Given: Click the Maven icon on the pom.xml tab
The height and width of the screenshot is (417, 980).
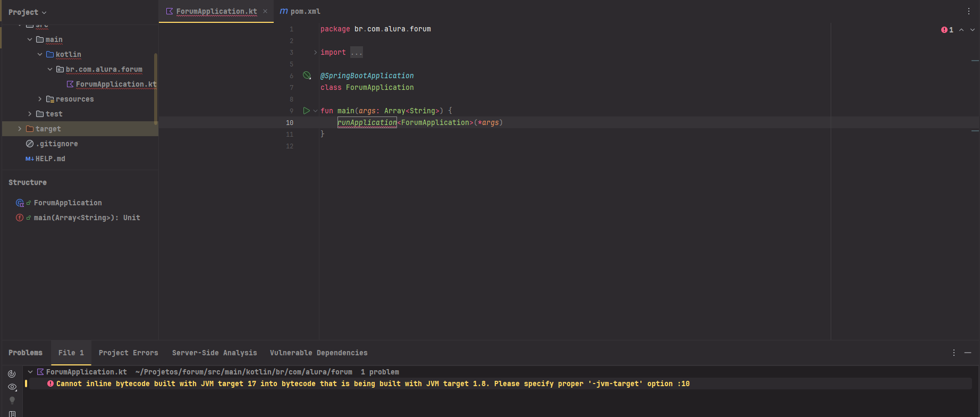Looking at the screenshot, I should 284,11.
